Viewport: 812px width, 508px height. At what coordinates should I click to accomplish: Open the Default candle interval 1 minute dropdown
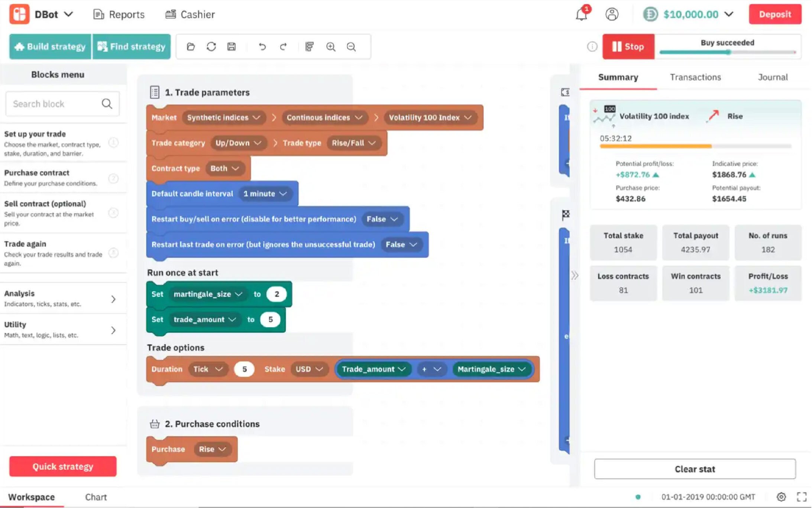click(265, 194)
